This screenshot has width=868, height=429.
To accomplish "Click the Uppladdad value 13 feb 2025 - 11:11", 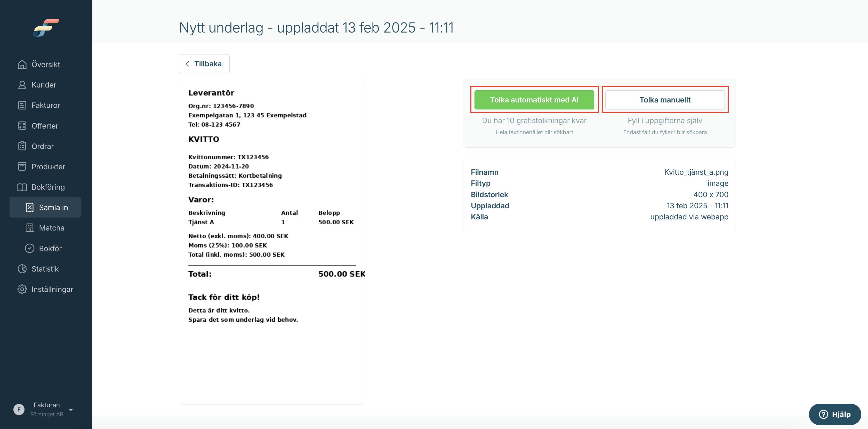I will coord(697,205).
